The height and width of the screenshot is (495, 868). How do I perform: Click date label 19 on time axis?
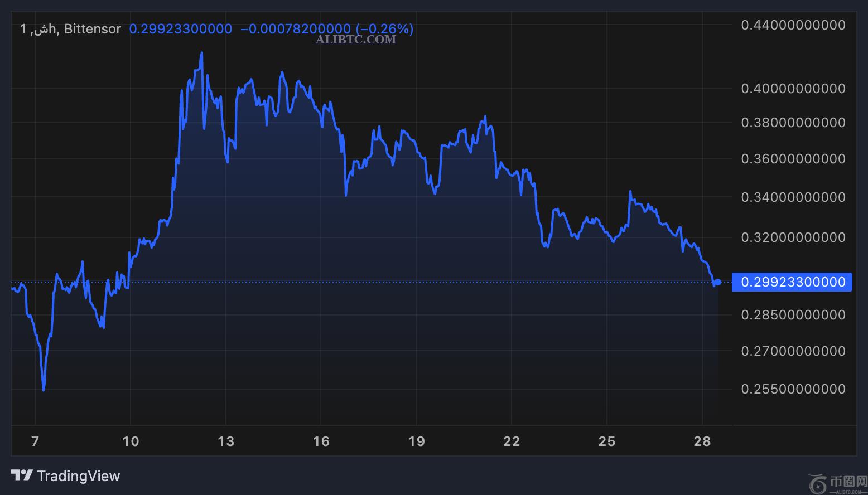click(x=417, y=441)
